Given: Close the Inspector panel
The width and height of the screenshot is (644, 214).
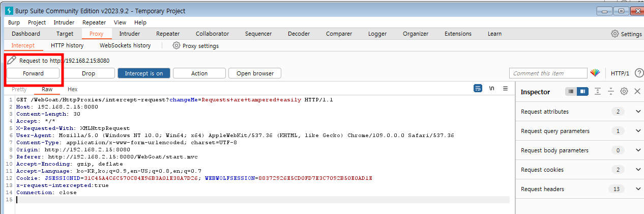Looking at the screenshot, I should point(637,92).
